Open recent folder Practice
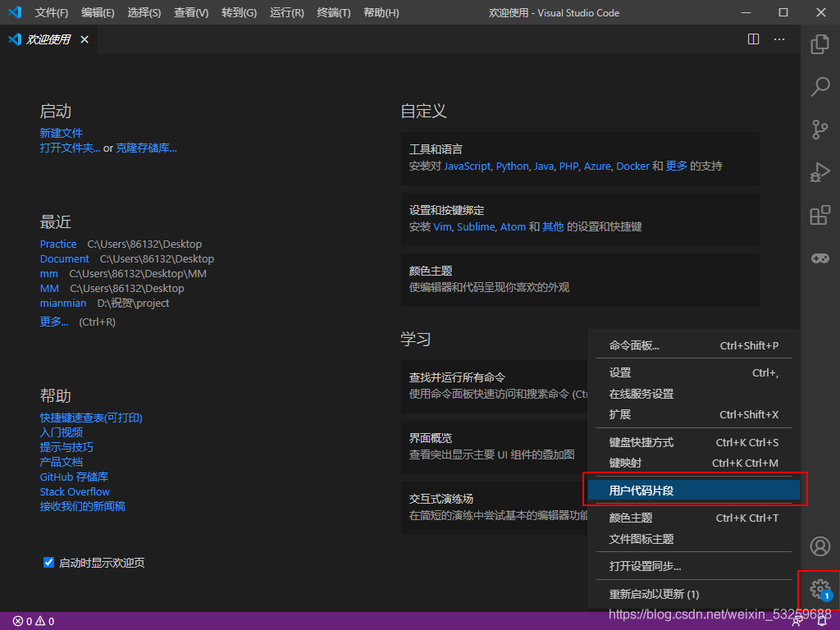 point(58,244)
